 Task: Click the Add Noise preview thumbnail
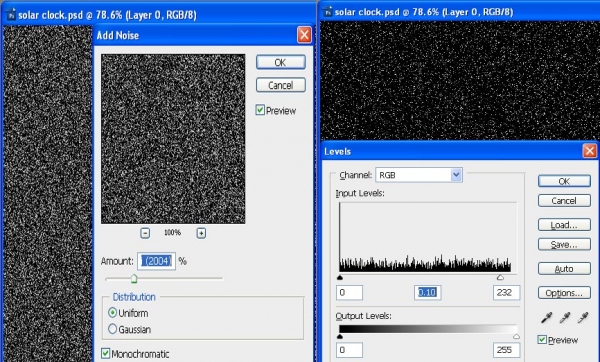click(x=173, y=139)
